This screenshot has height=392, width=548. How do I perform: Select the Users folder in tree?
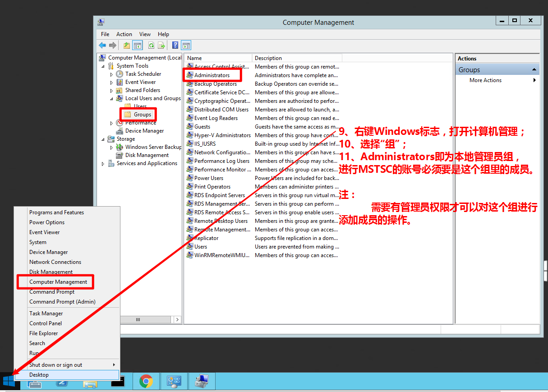(140, 106)
